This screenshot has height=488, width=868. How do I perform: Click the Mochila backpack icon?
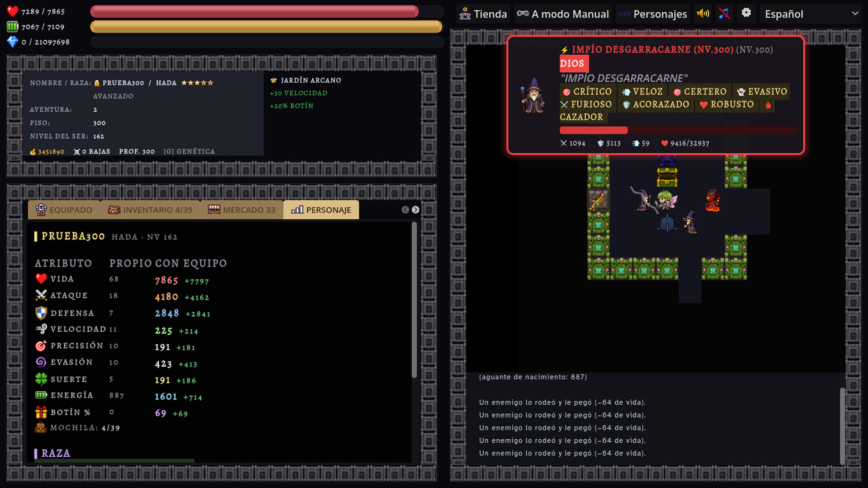(x=41, y=427)
